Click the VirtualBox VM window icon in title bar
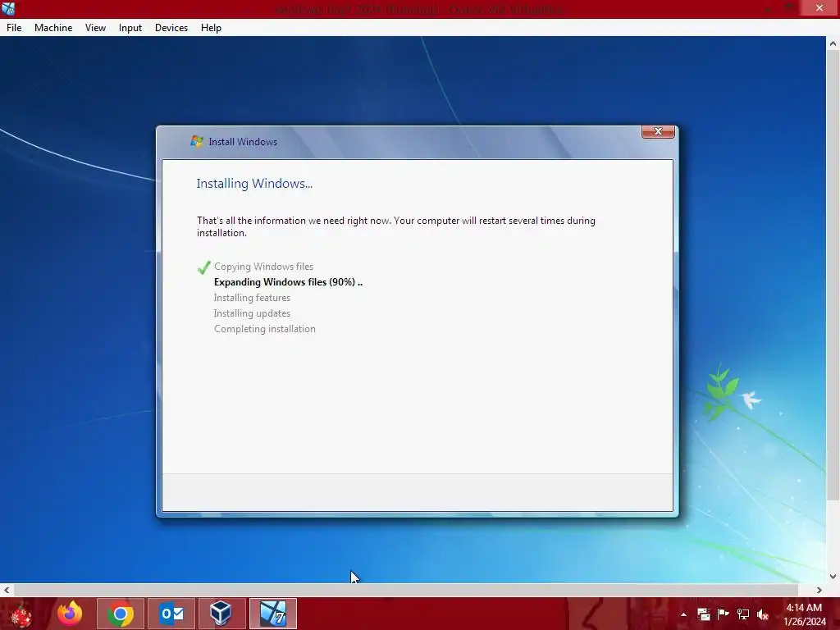 coord(8,8)
